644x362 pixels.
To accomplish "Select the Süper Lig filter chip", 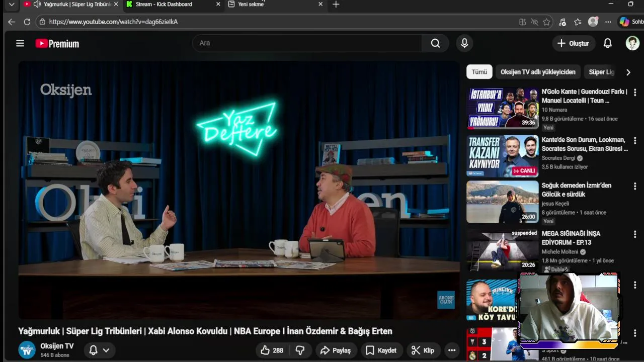I will tap(602, 72).
